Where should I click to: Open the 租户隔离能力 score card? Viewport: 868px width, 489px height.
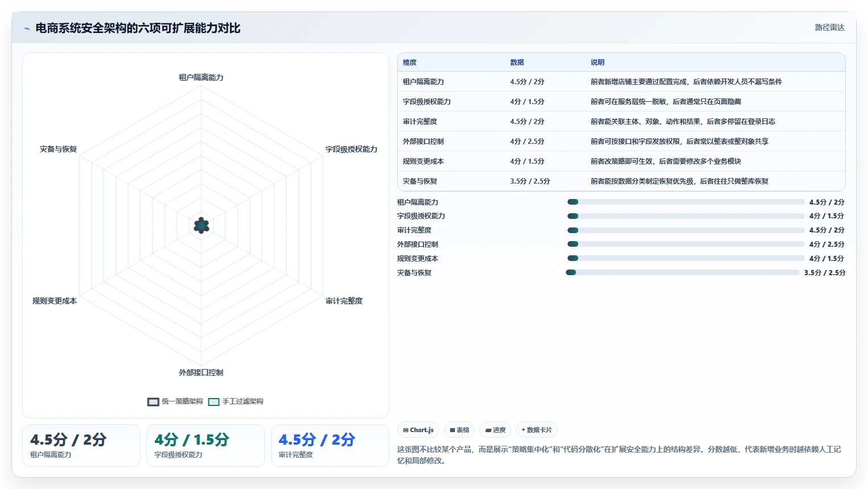coord(81,445)
